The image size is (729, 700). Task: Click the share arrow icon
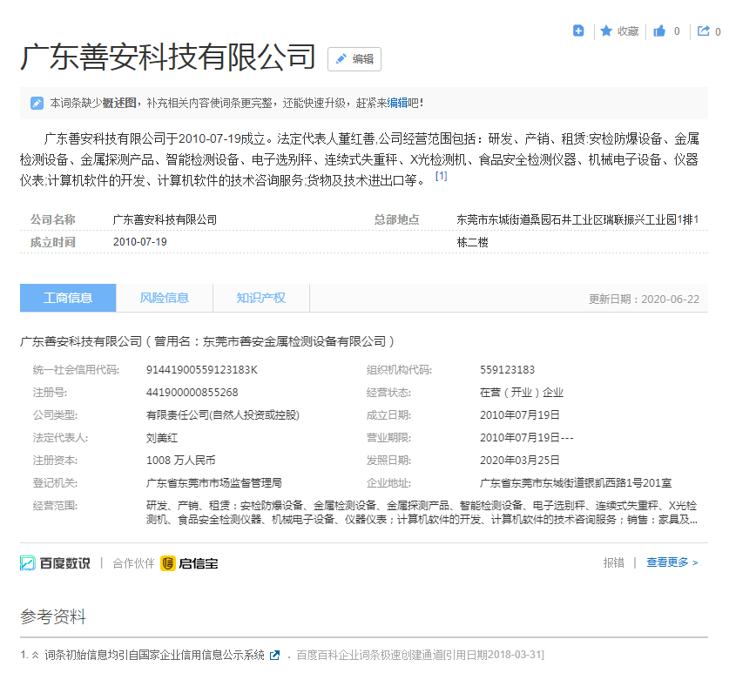tap(703, 31)
